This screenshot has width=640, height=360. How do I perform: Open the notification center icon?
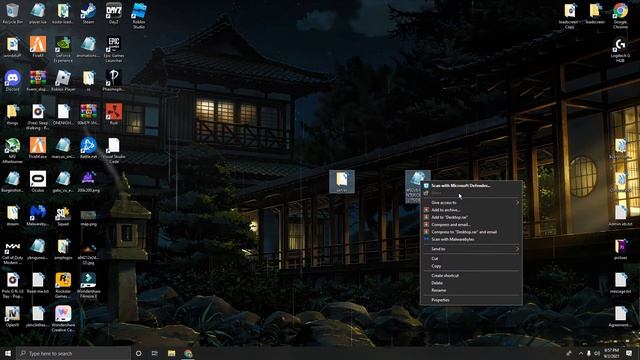pos(629,353)
